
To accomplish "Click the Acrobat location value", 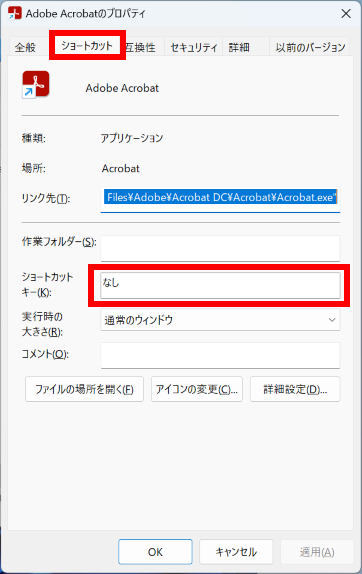I will (x=120, y=168).
